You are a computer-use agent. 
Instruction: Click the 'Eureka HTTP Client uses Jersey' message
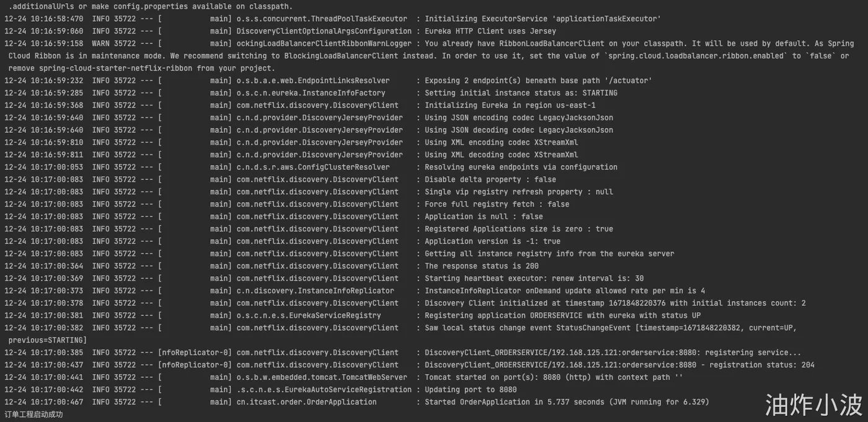[x=490, y=31]
